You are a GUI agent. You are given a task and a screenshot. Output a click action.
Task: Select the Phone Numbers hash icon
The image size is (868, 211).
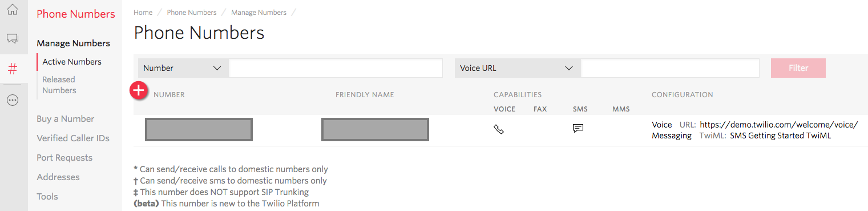(13, 69)
